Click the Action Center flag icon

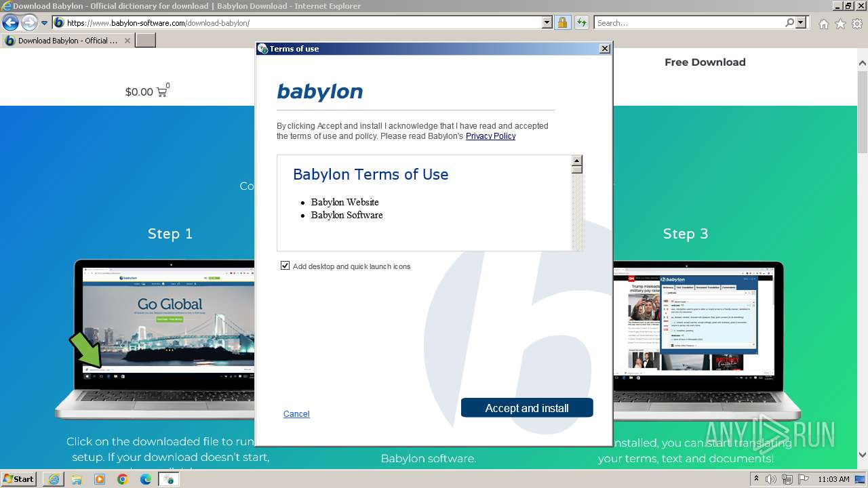803,479
